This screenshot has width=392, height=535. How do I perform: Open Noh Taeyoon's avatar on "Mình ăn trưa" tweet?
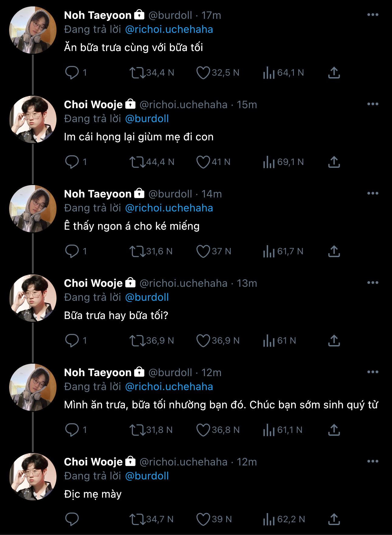pos(33,387)
